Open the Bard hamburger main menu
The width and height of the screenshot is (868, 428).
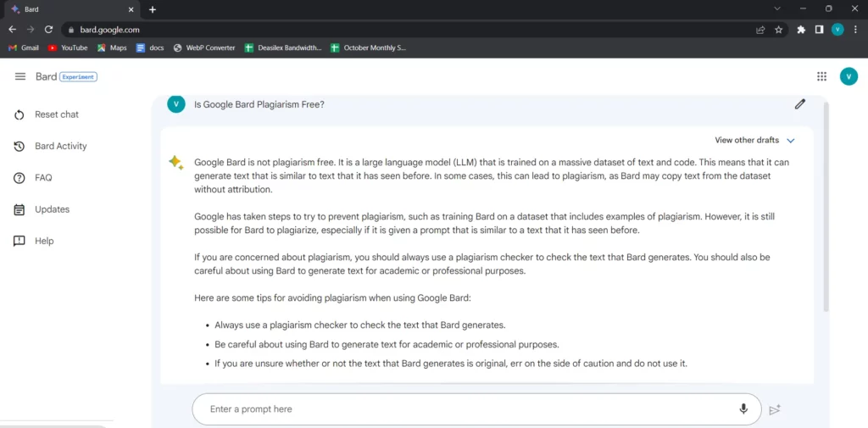[20, 76]
